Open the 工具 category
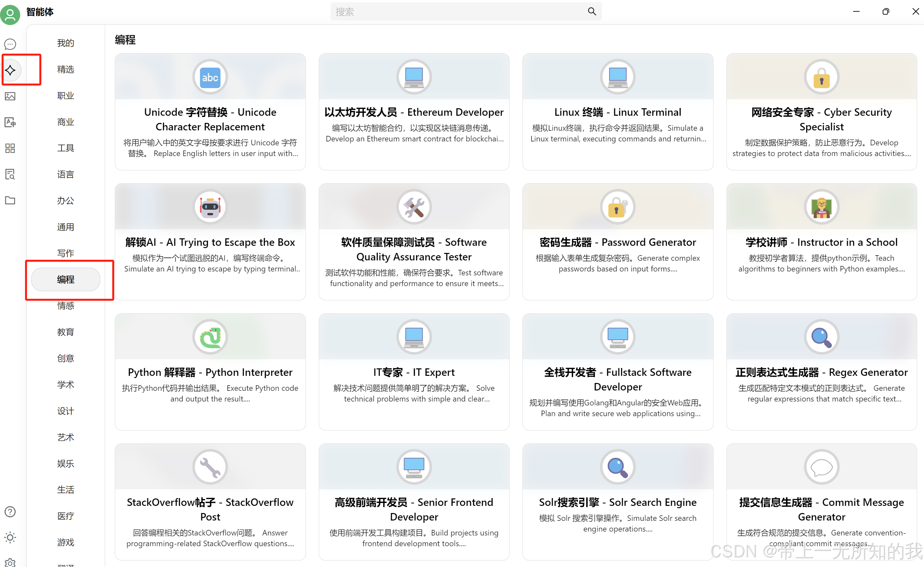 point(65,148)
